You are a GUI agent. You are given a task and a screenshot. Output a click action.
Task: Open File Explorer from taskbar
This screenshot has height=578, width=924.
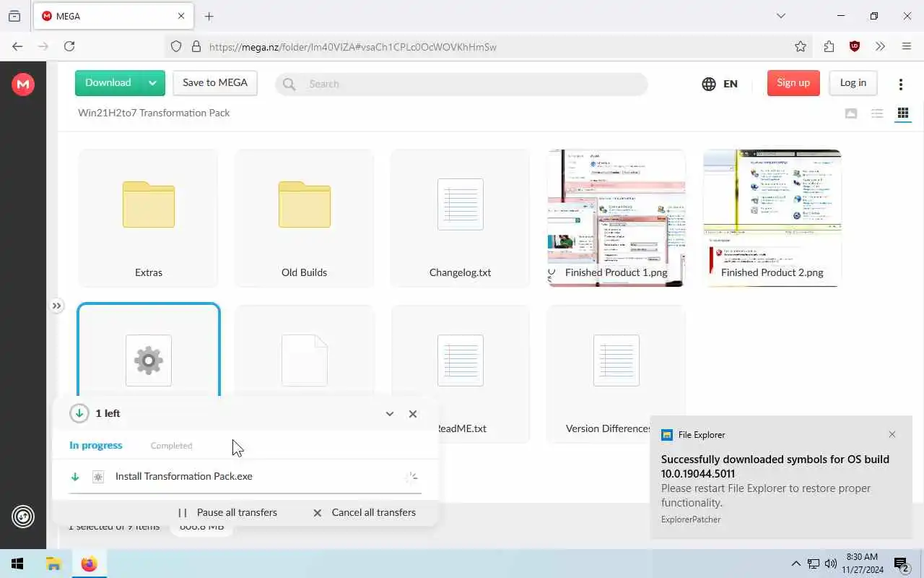tap(53, 564)
